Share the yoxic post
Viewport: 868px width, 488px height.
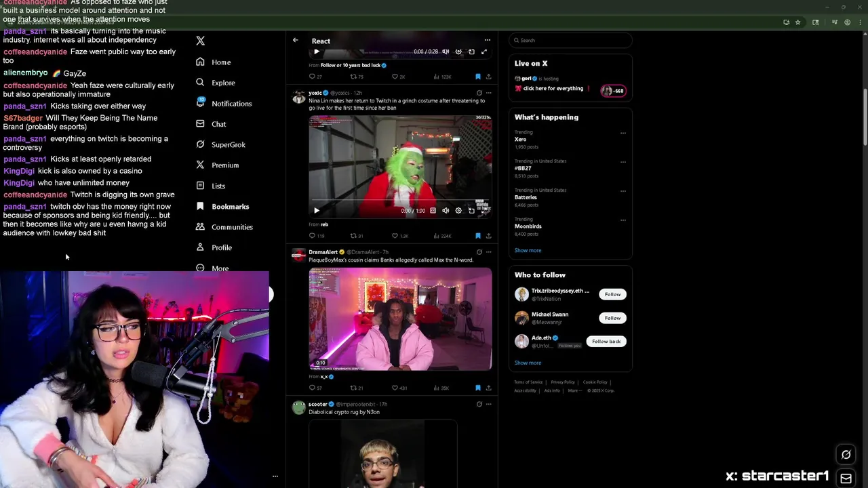click(x=488, y=236)
